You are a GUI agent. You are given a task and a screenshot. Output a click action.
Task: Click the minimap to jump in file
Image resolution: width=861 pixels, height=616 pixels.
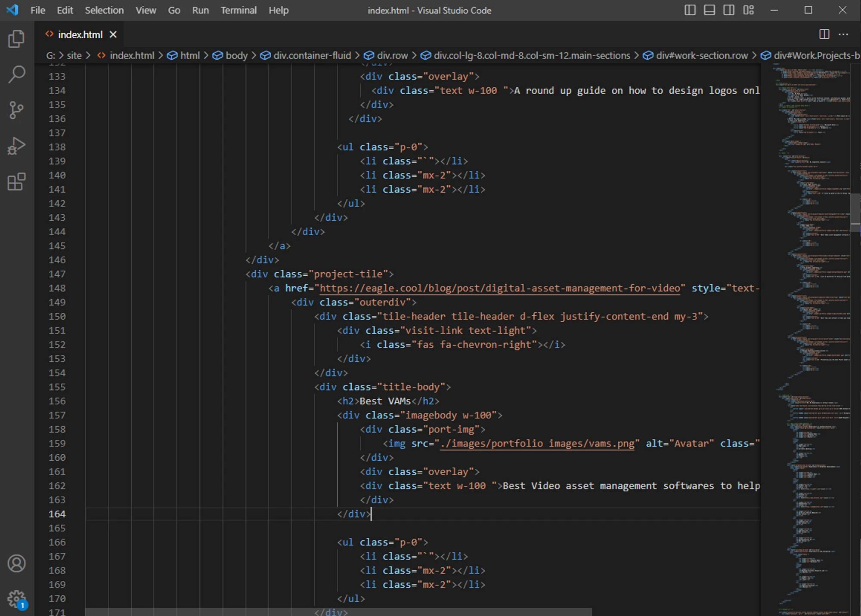[809, 301]
